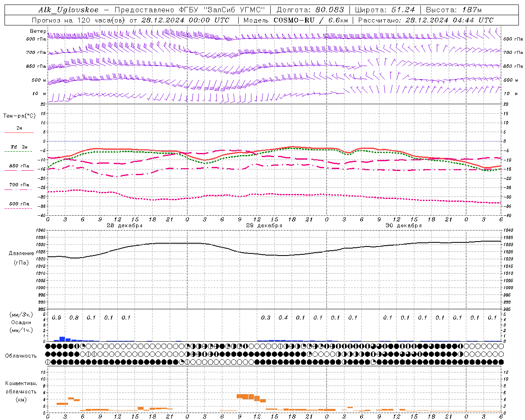Click the green dashed Td legend line
The height and width of the screenshot is (420, 525).
pyautogui.click(x=18, y=151)
